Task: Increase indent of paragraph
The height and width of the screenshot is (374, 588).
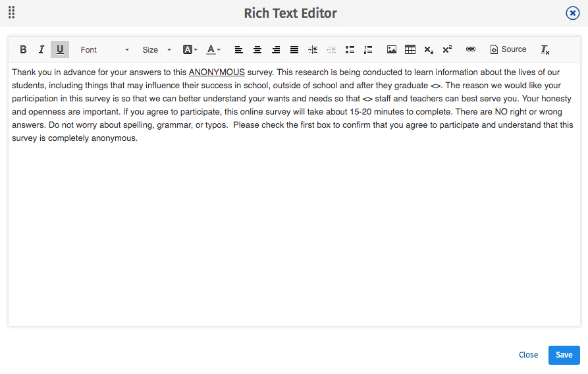Action: [x=313, y=49]
